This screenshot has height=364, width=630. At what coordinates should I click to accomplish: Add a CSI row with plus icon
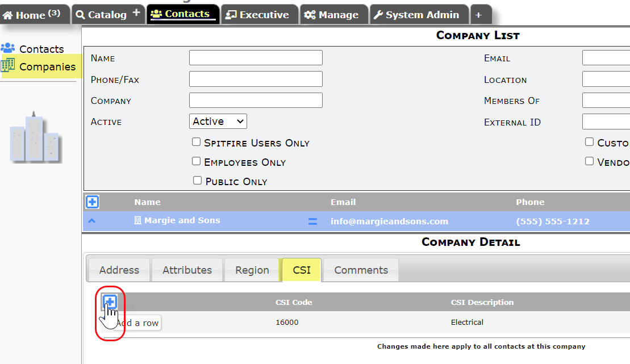(110, 302)
